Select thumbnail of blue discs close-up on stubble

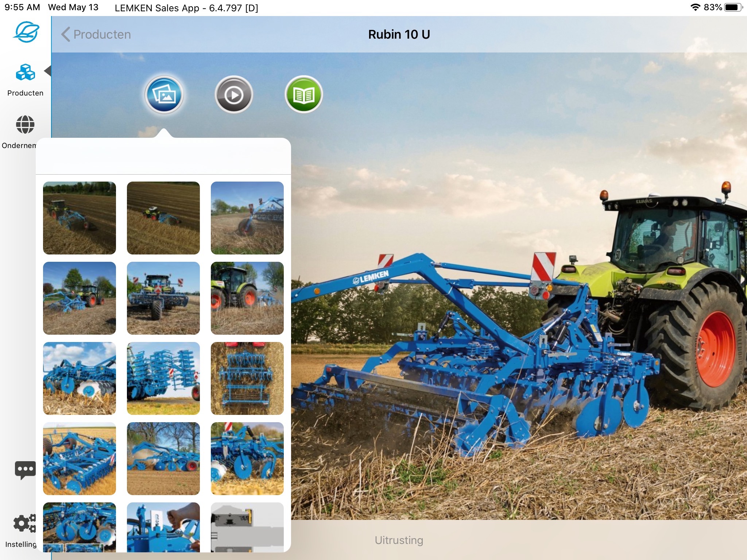tap(247, 459)
